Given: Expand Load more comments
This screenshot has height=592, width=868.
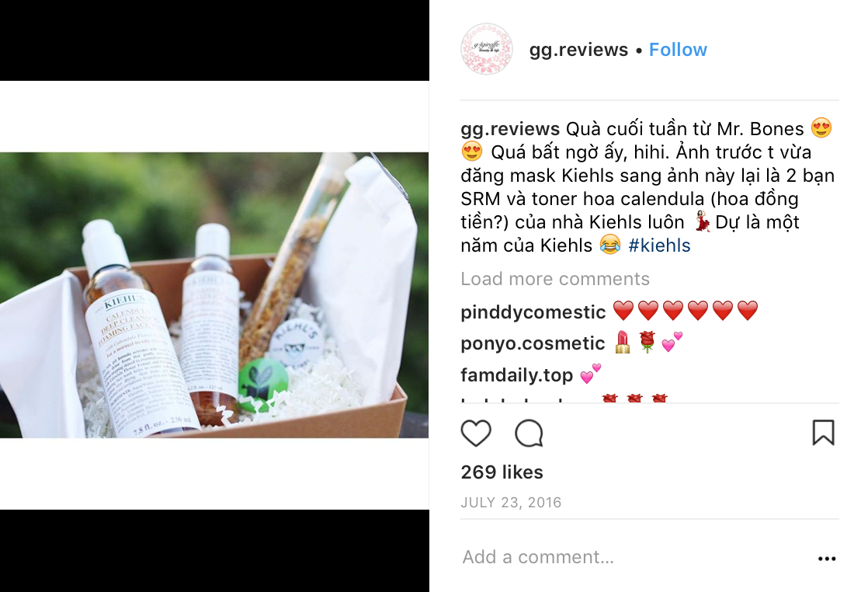Looking at the screenshot, I should point(555,279).
